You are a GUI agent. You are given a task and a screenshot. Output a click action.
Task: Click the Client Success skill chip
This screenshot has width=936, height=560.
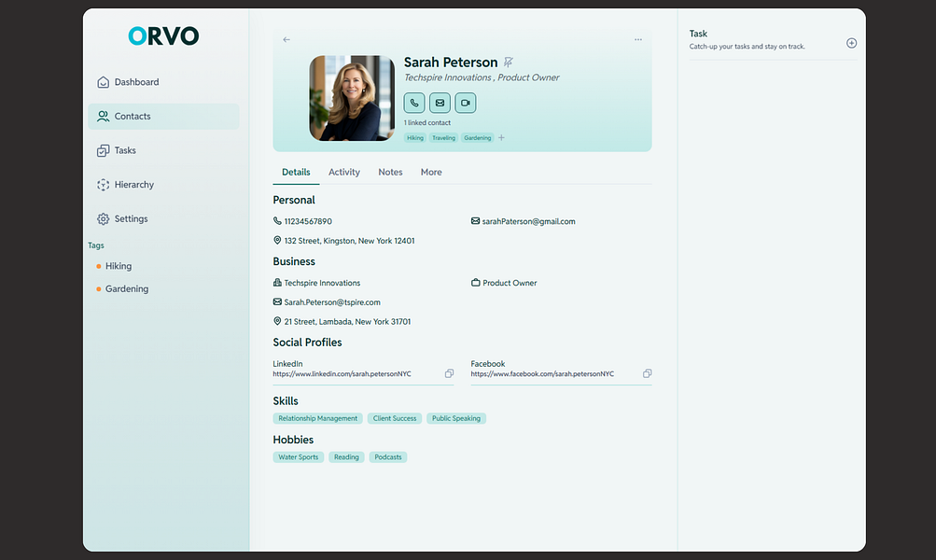click(395, 418)
